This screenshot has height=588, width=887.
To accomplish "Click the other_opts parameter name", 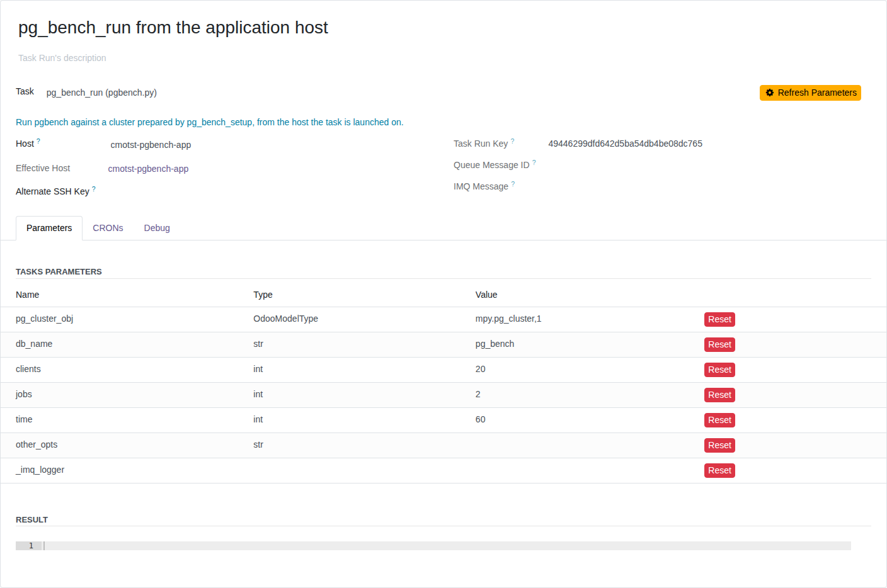I will tap(37, 444).
